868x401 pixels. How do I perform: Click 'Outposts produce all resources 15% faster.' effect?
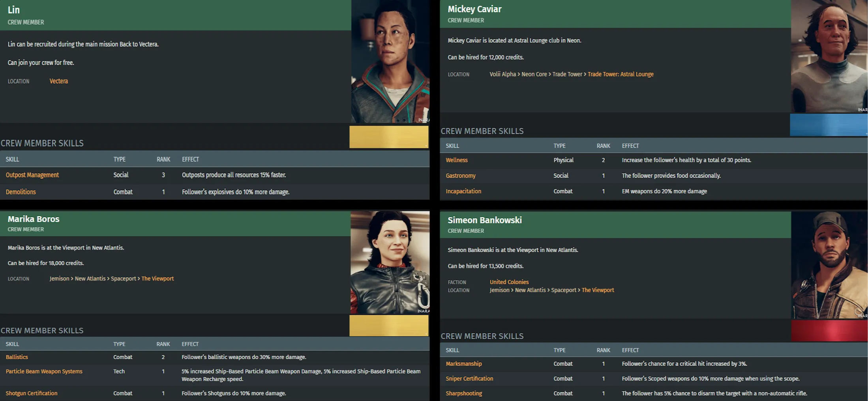point(234,175)
